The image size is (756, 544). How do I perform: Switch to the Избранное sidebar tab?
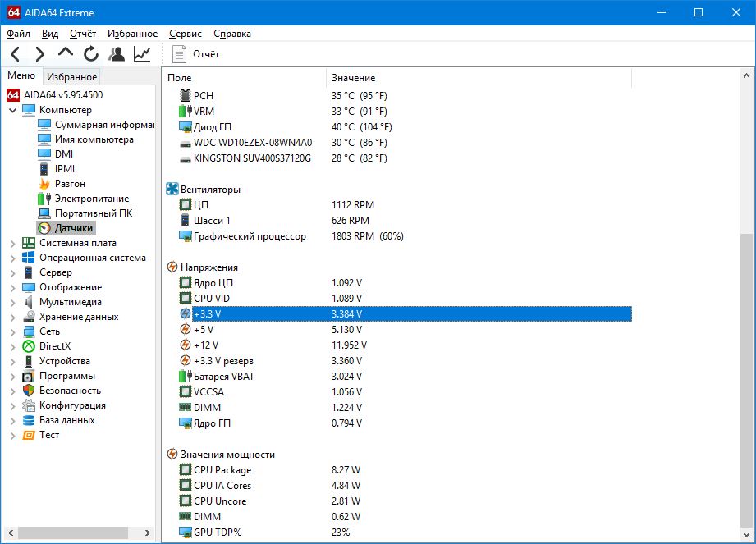[72, 76]
